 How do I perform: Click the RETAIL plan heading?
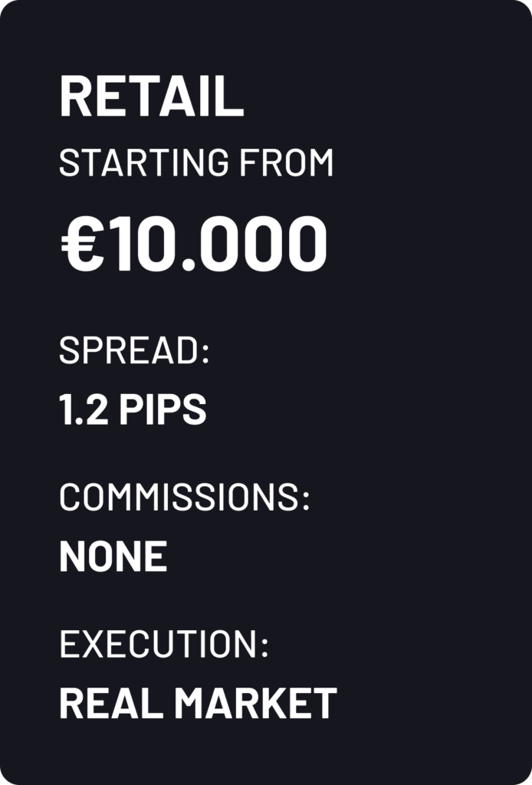(151, 97)
